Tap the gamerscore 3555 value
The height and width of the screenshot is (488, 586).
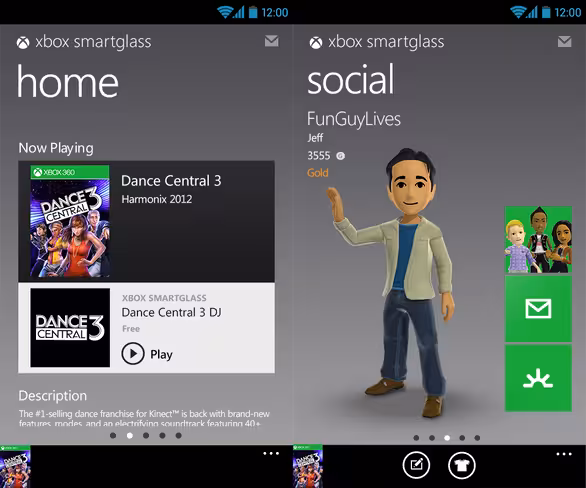pos(319,155)
